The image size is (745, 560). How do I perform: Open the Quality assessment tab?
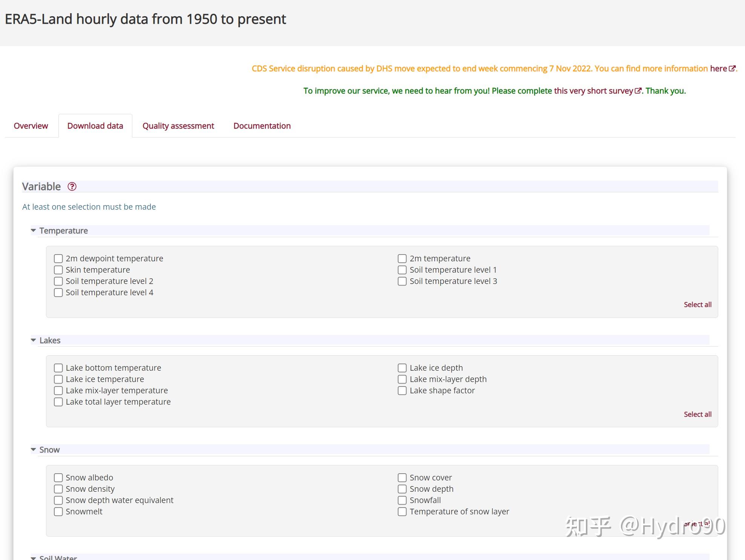pos(178,126)
